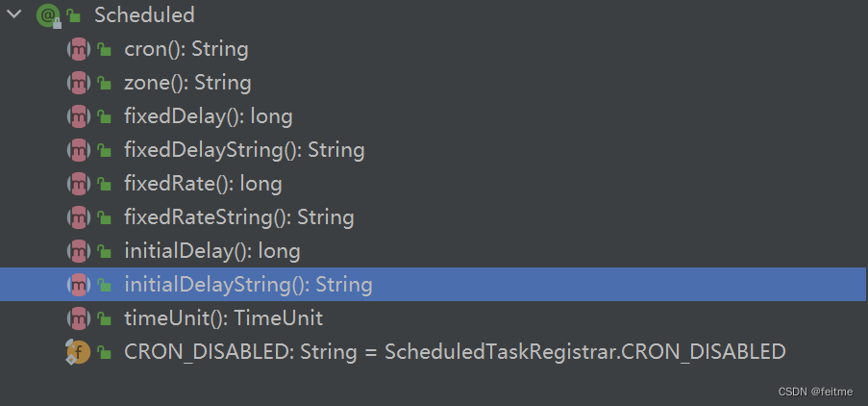
Task: Select fixedDelay(): long entry
Action: point(209,116)
